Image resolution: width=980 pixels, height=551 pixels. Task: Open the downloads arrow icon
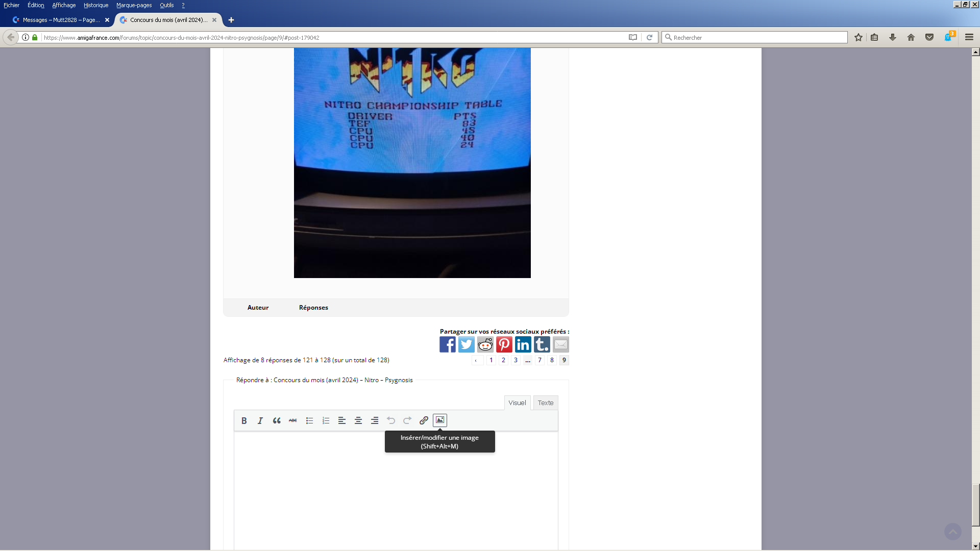893,37
